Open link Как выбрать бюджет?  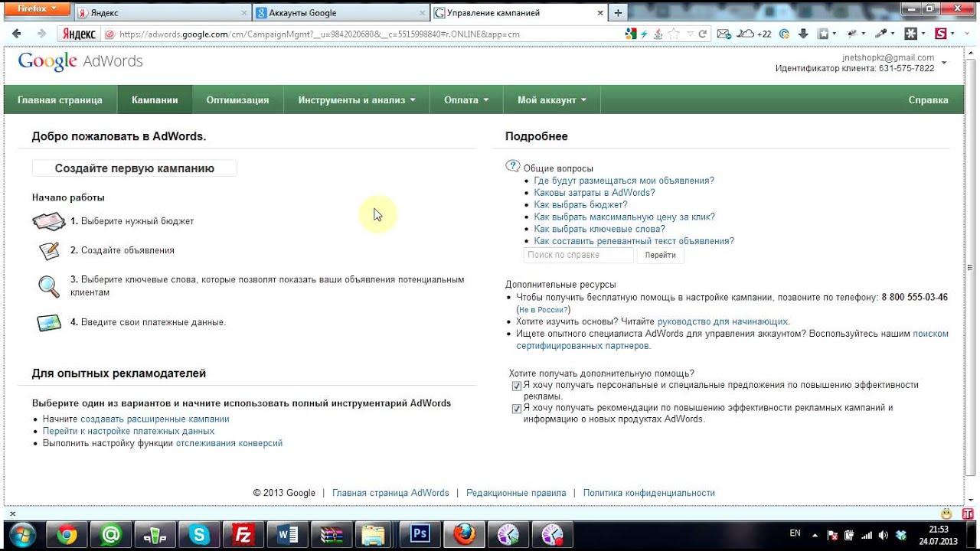pos(580,205)
